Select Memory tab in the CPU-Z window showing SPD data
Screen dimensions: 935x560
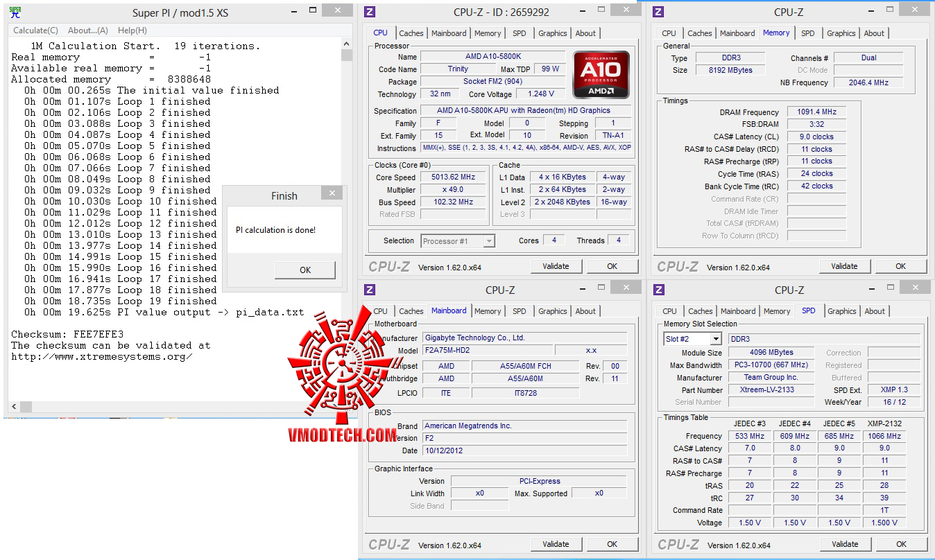777,311
